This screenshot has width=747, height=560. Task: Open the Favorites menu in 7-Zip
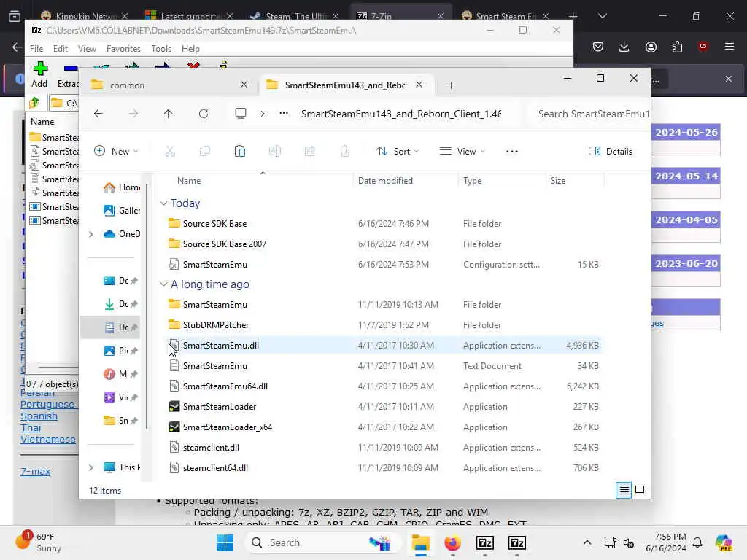coord(123,49)
